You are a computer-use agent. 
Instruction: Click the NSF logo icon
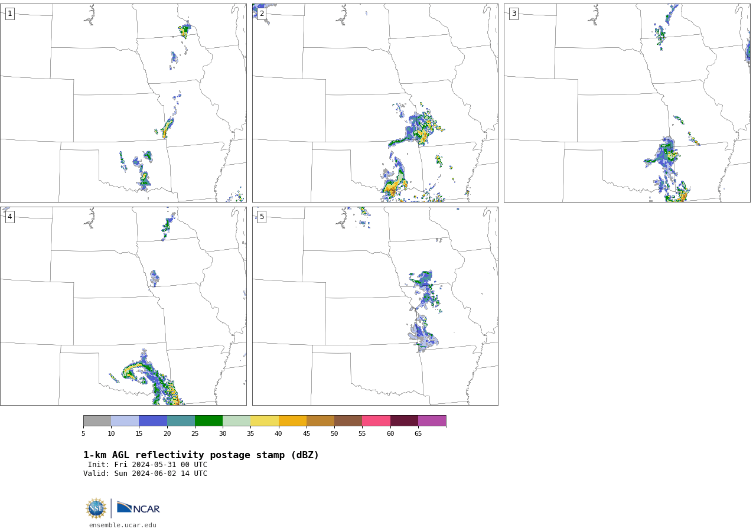(96, 508)
